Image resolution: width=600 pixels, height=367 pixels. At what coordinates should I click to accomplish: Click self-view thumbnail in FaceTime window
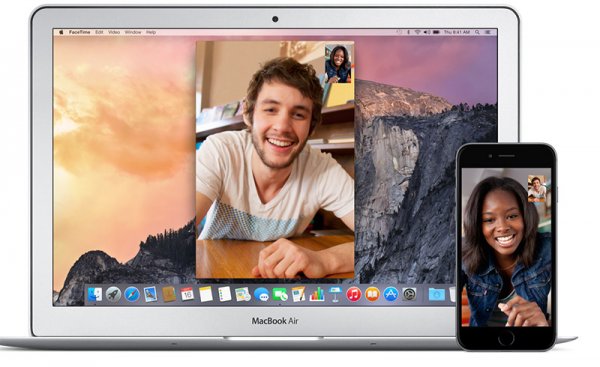click(x=338, y=64)
